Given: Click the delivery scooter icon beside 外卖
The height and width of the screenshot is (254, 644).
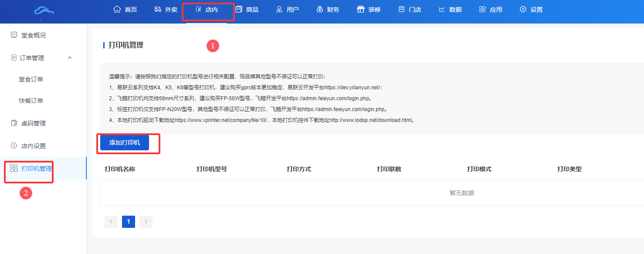Looking at the screenshot, I should pos(158,9).
